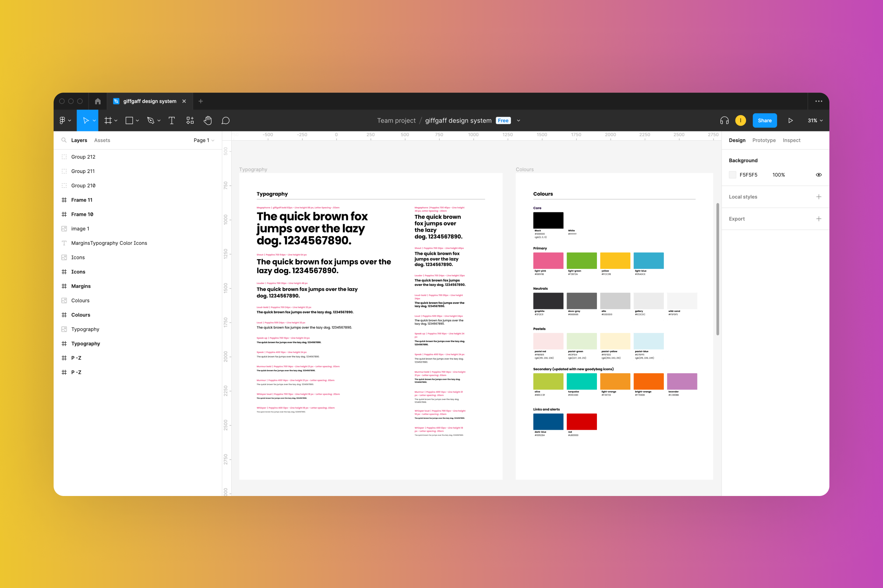This screenshot has height=588, width=883.
Task: Click the Figma file icon in tab
Action: [x=116, y=101]
